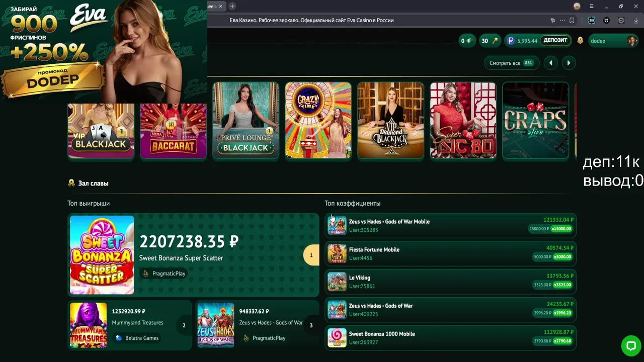
Task: Click the Zeus vs Hades top-win thumbnail
Action: pos(216,325)
